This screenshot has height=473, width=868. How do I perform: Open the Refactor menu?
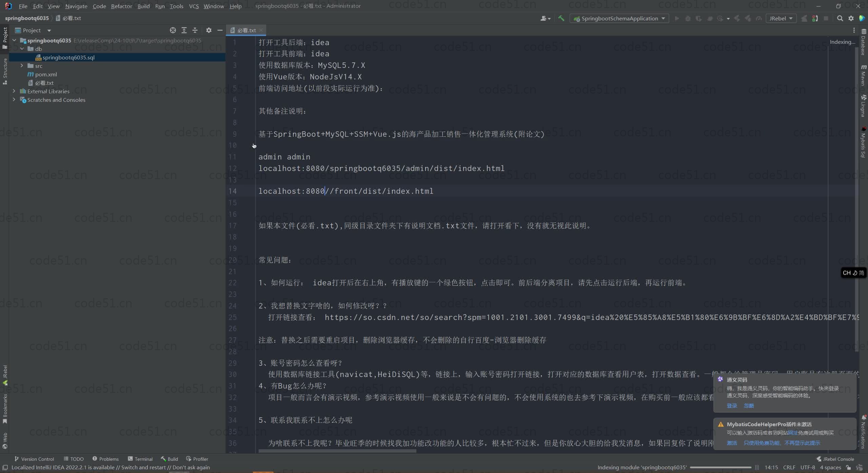pyautogui.click(x=121, y=6)
